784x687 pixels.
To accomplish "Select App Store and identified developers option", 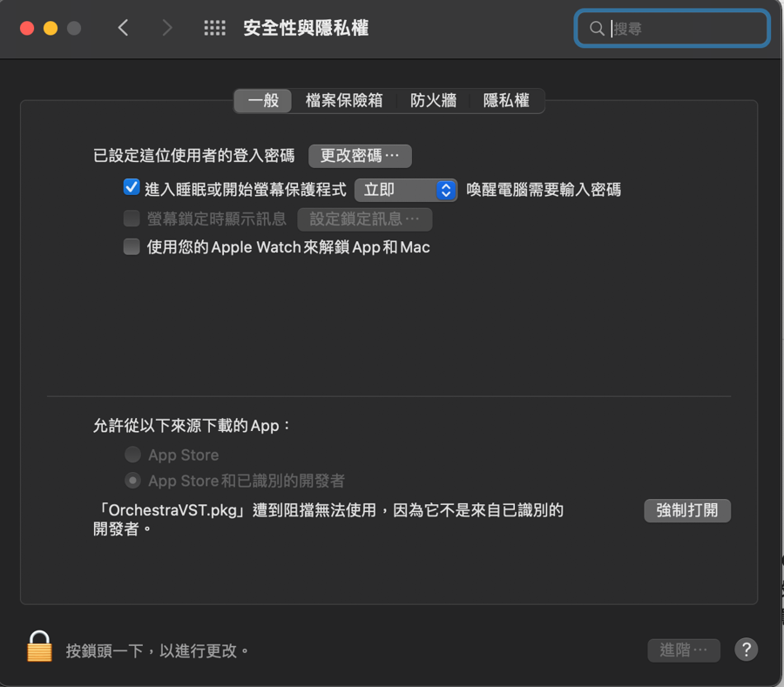I will coord(132,481).
